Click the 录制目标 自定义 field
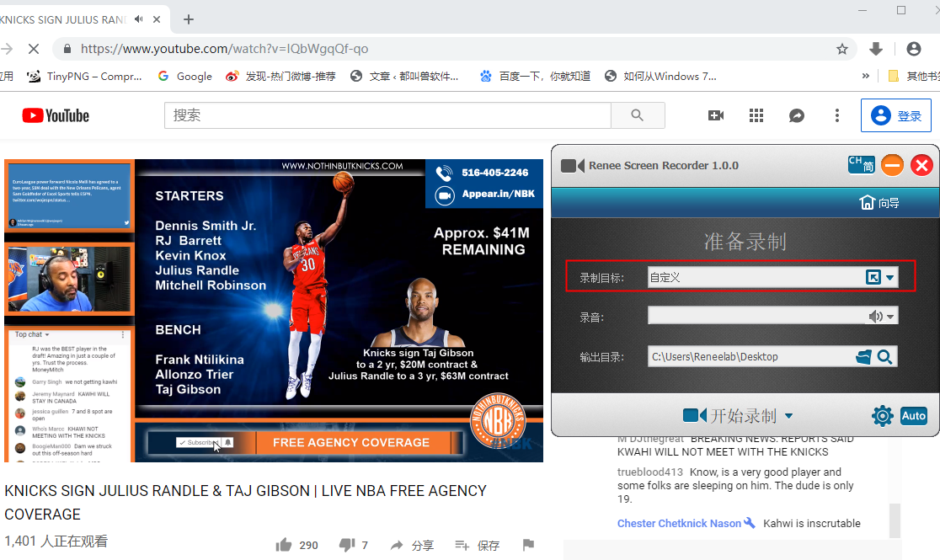 (772, 278)
